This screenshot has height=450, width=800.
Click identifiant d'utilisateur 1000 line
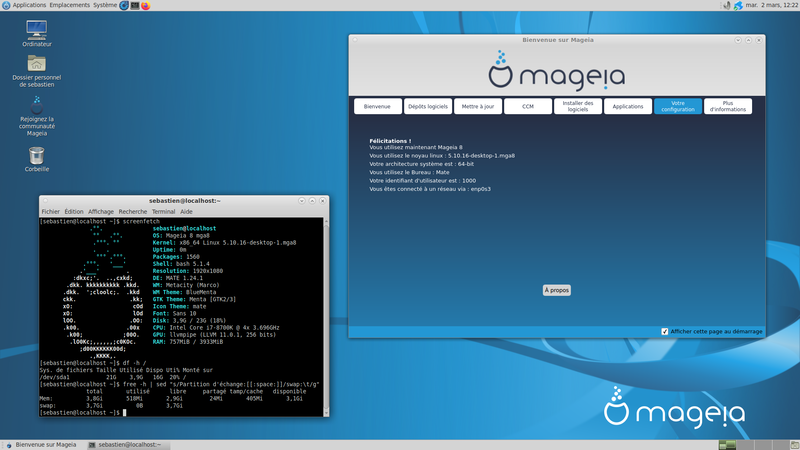(422, 181)
